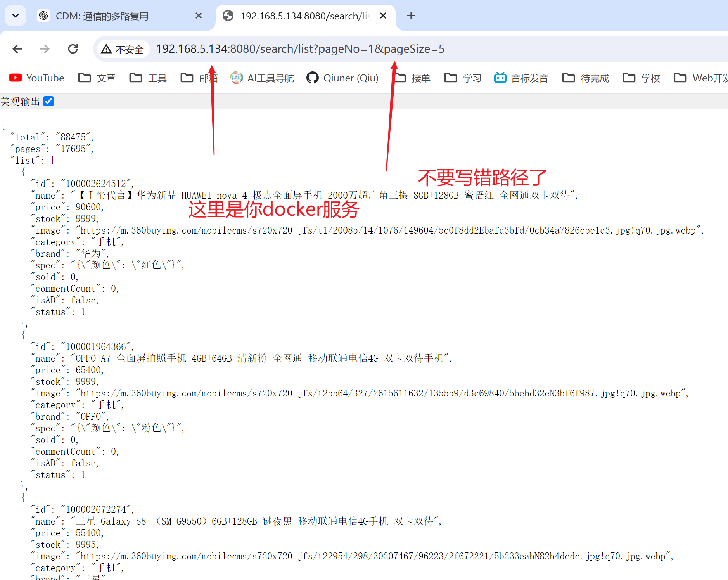Expand the tab search dropdown

pyautogui.click(x=16, y=16)
